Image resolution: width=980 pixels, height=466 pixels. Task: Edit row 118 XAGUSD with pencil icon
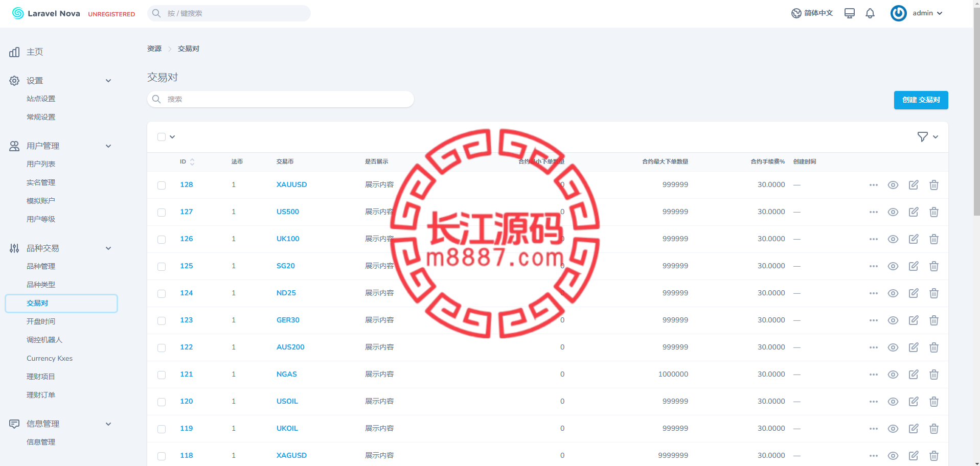914,456
